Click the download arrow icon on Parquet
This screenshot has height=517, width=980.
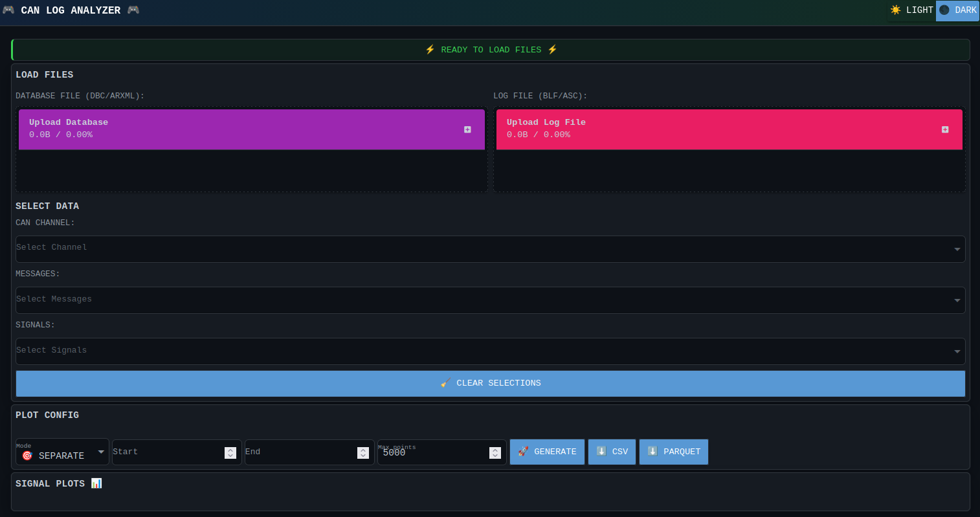pyautogui.click(x=652, y=451)
